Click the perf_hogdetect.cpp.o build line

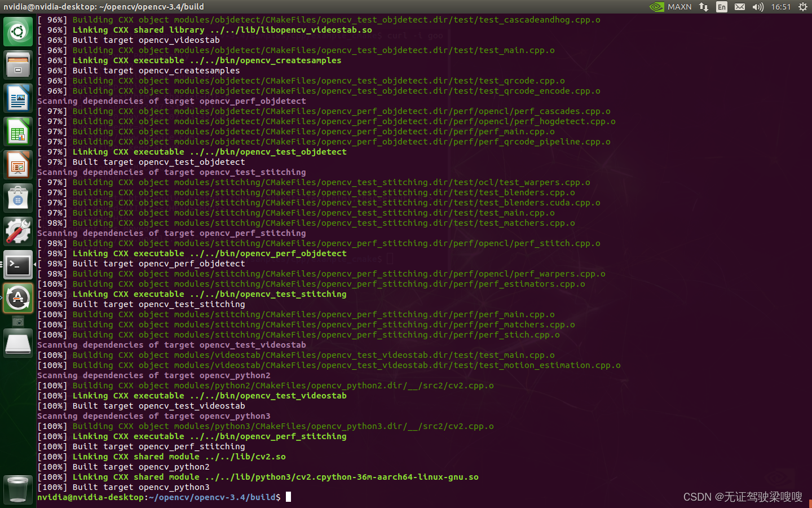click(x=326, y=121)
